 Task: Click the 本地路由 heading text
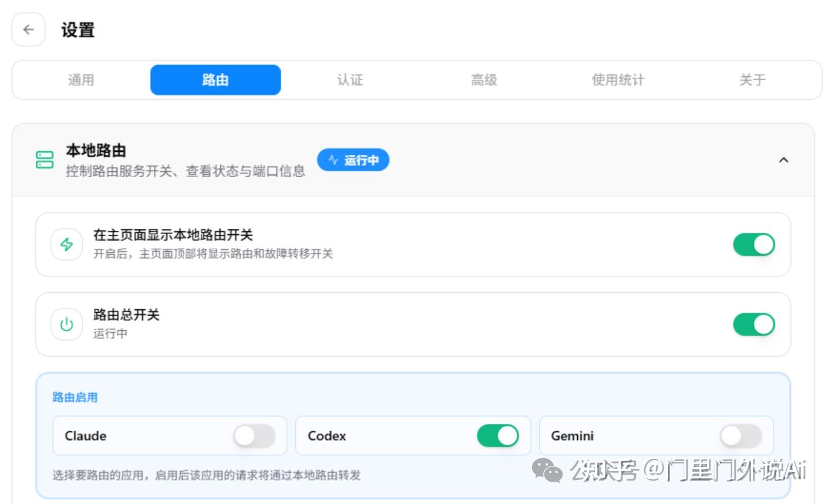[96, 150]
